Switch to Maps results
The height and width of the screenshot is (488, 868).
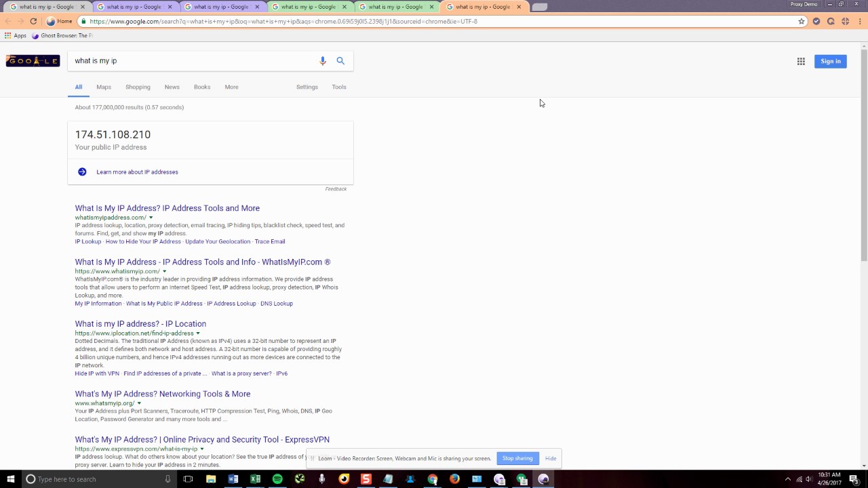[104, 87]
